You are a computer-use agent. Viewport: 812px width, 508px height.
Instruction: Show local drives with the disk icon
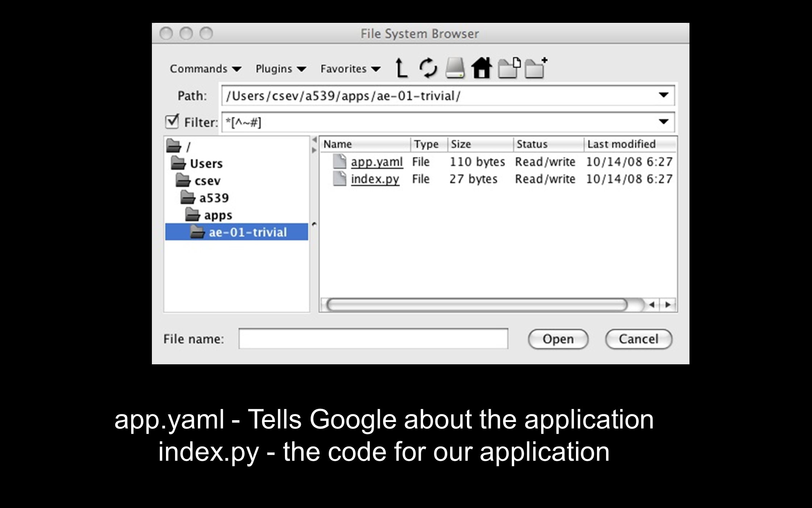point(455,68)
